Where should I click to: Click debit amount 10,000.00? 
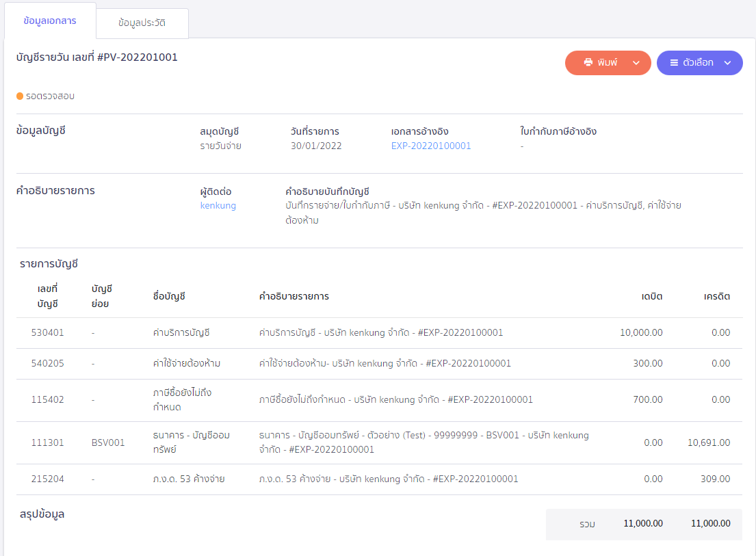coord(641,332)
